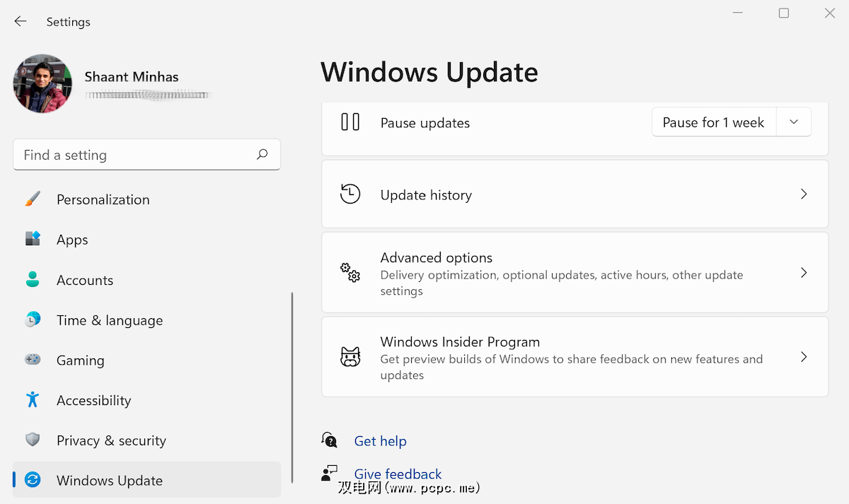
Task: Click the Accessibility figure icon
Action: 33,400
